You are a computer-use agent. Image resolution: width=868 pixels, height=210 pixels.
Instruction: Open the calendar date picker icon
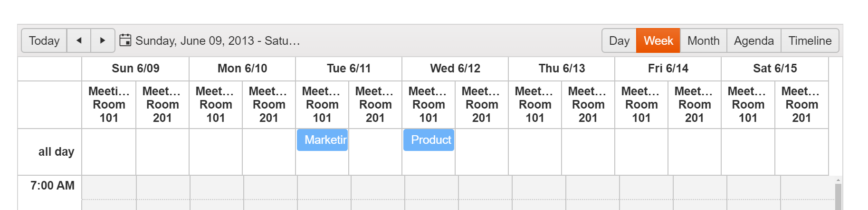point(125,40)
